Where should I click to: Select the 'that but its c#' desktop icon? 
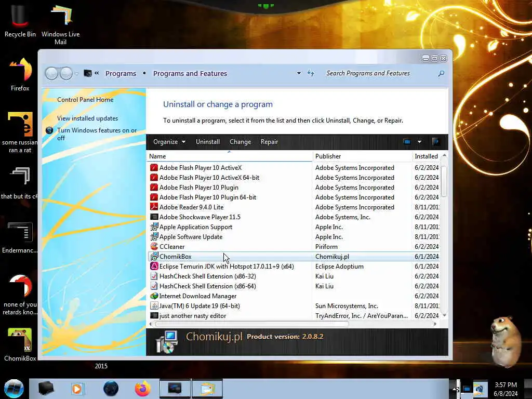19,183
